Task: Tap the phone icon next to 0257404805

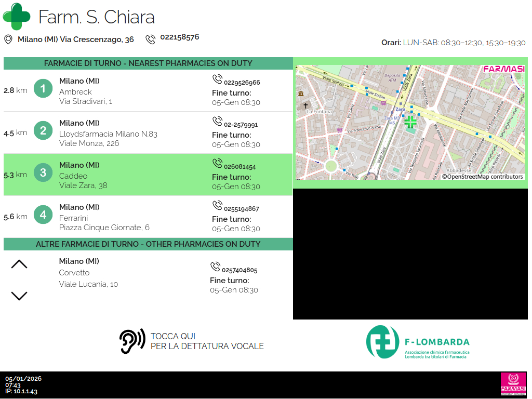Action: pos(215,267)
